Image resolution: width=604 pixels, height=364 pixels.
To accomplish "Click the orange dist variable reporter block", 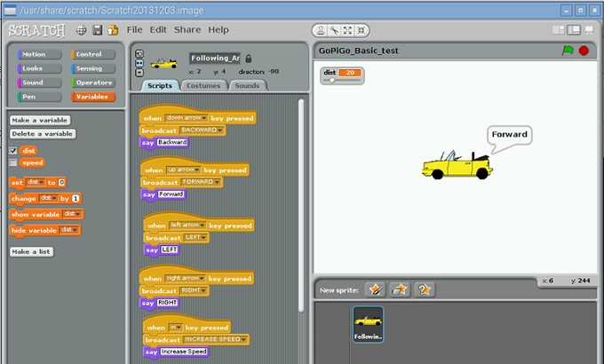I will point(28,151).
